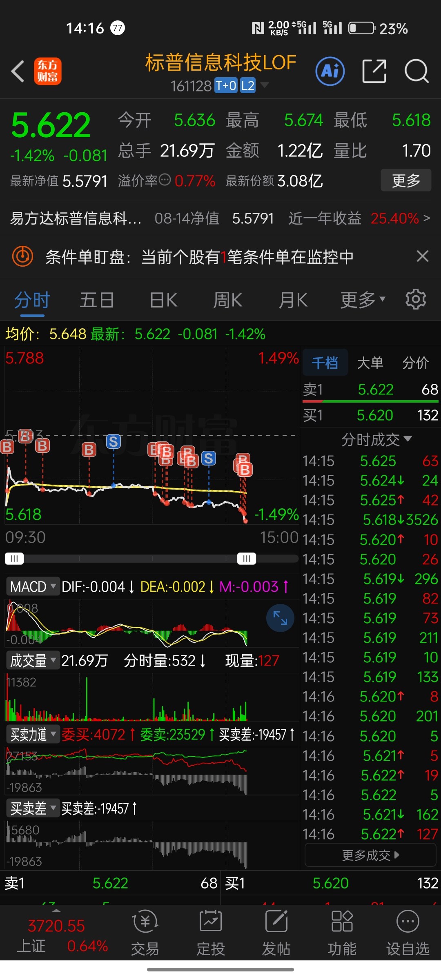Tap the title 标普信息科技LOF

220,62
